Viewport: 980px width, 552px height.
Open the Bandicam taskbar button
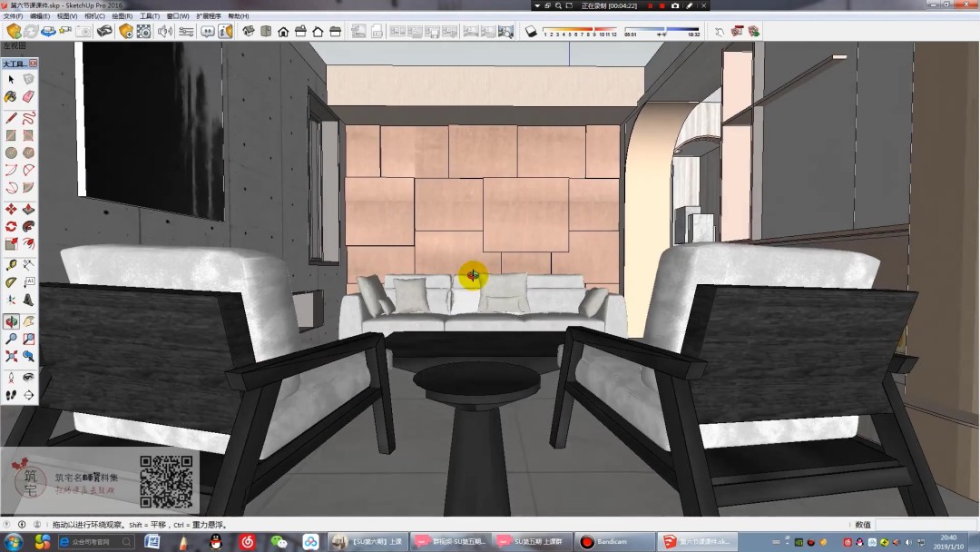(x=613, y=541)
